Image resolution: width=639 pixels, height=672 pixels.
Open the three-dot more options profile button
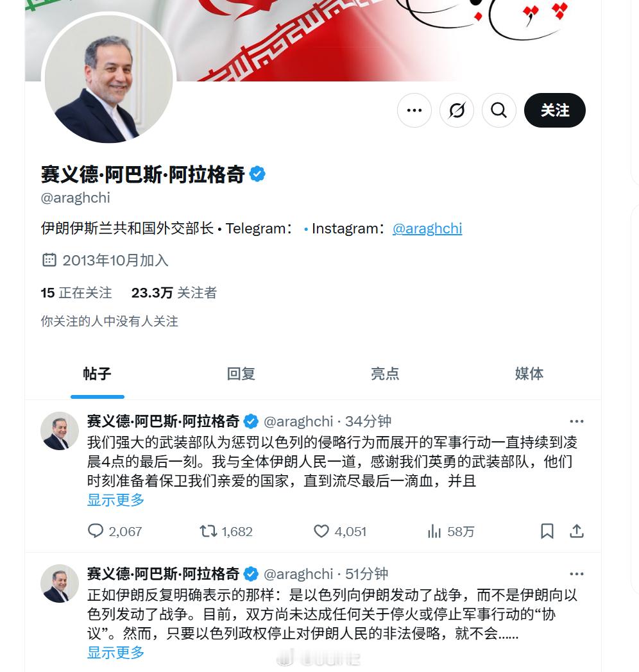pos(414,110)
